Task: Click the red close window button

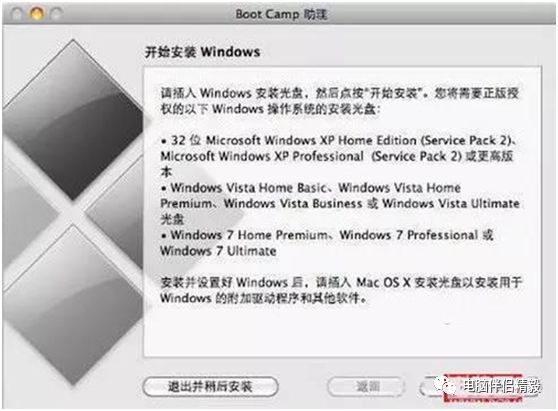Action: [x=16, y=14]
